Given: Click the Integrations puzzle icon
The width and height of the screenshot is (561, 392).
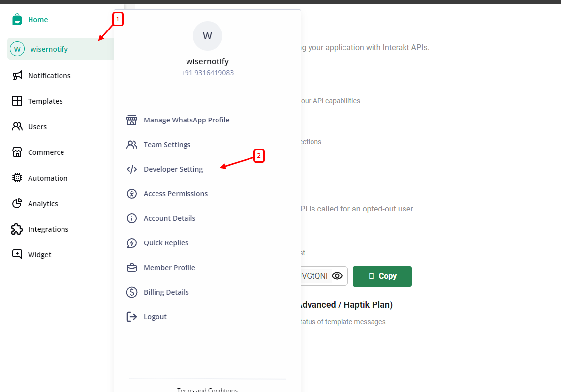Looking at the screenshot, I should click(x=17, y=229).
